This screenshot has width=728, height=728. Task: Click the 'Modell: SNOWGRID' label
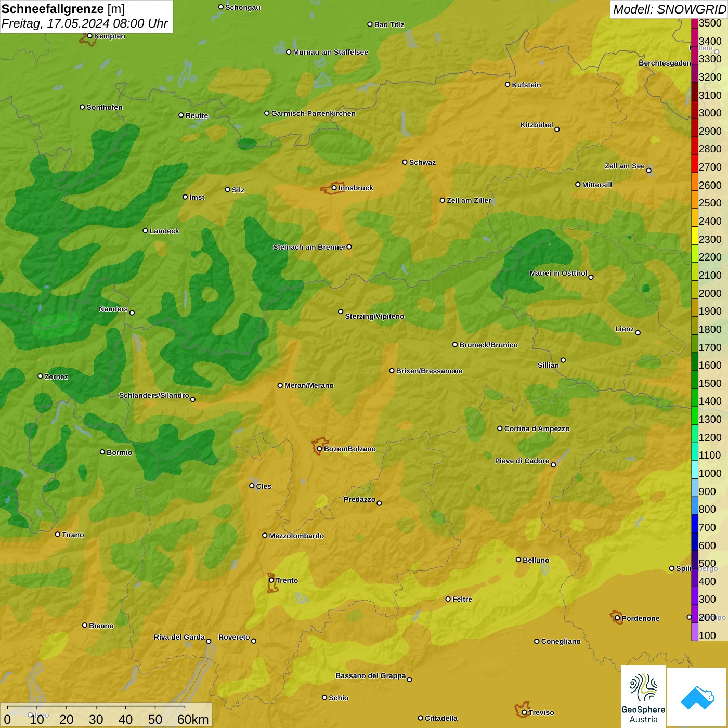(669, 9)
